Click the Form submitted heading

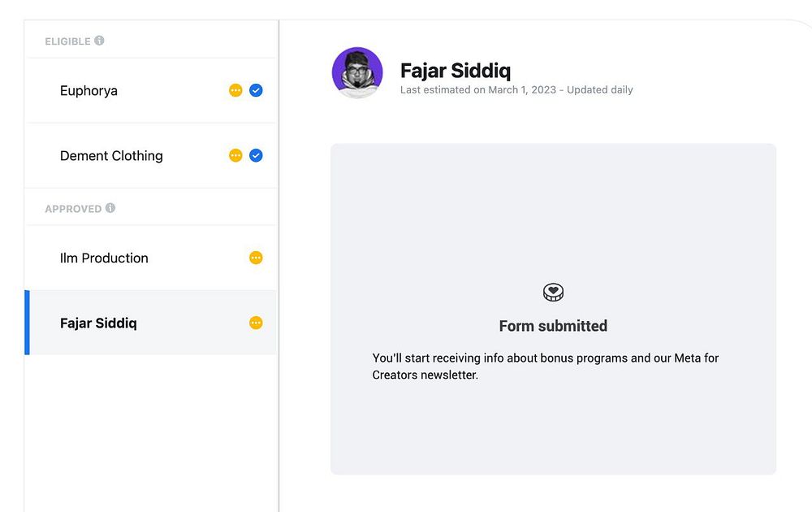click(x=553, y=326)
